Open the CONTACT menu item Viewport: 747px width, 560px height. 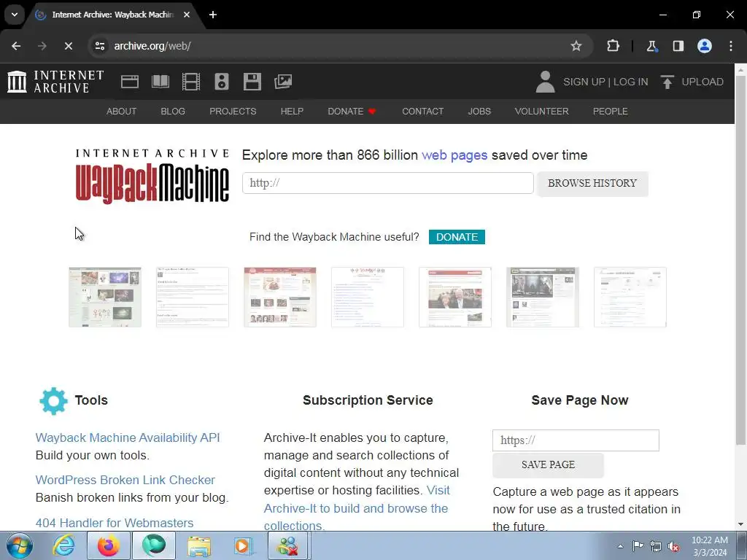422,112
